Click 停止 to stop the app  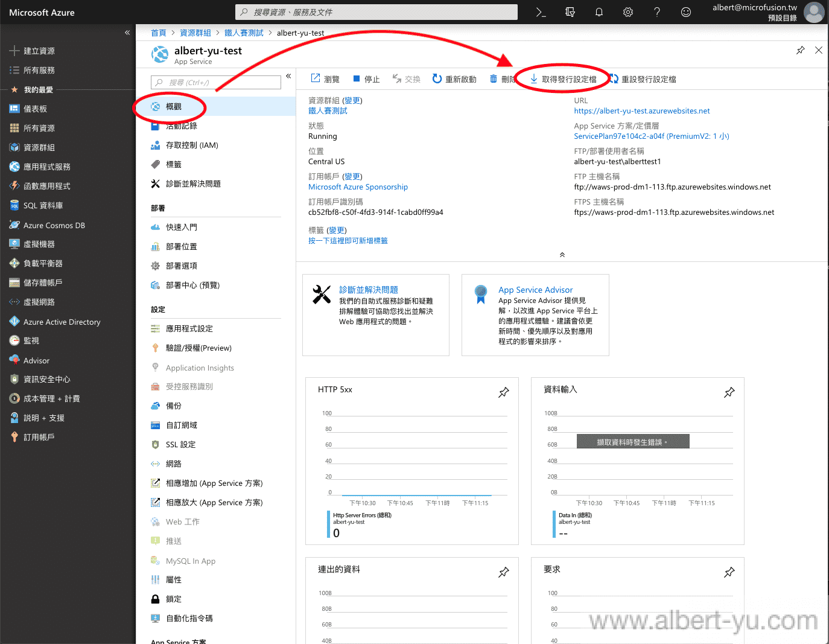366,79
